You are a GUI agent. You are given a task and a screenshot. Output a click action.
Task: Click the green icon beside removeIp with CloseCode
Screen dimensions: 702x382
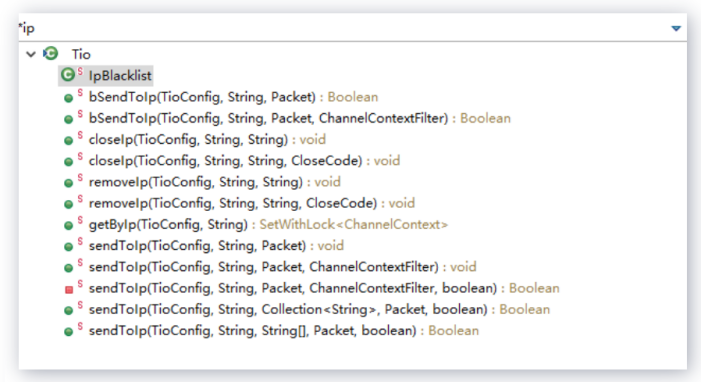coord(68,204)
